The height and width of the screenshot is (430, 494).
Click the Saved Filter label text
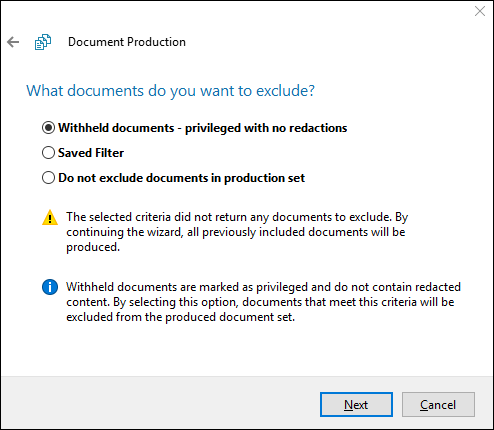coord(91,153)
